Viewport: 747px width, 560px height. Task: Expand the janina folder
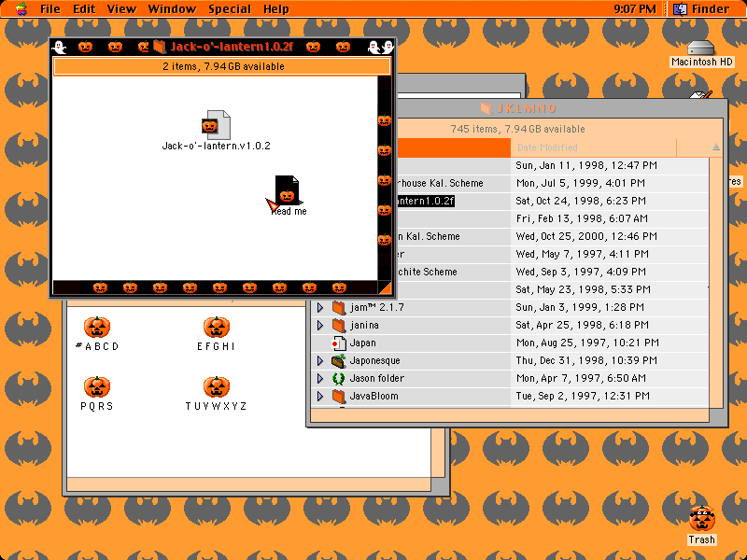320,325
